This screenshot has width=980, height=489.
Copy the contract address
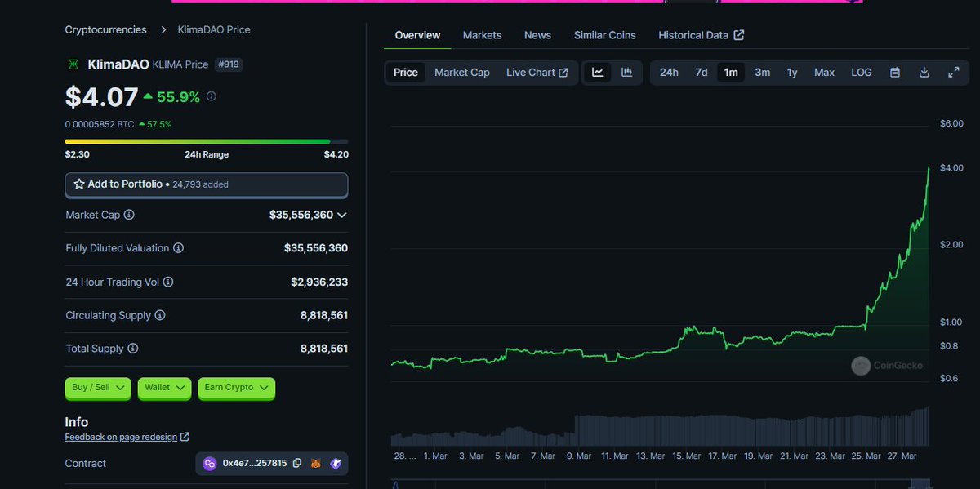(x=297, y=463)
